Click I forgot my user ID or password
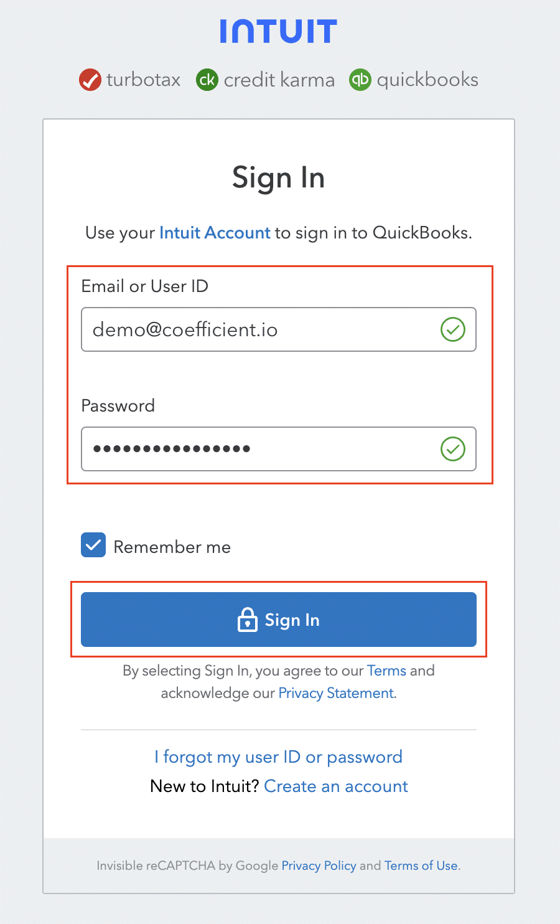Image resolution: width=560 pixels, height=924 pixels. click(278, 757)
